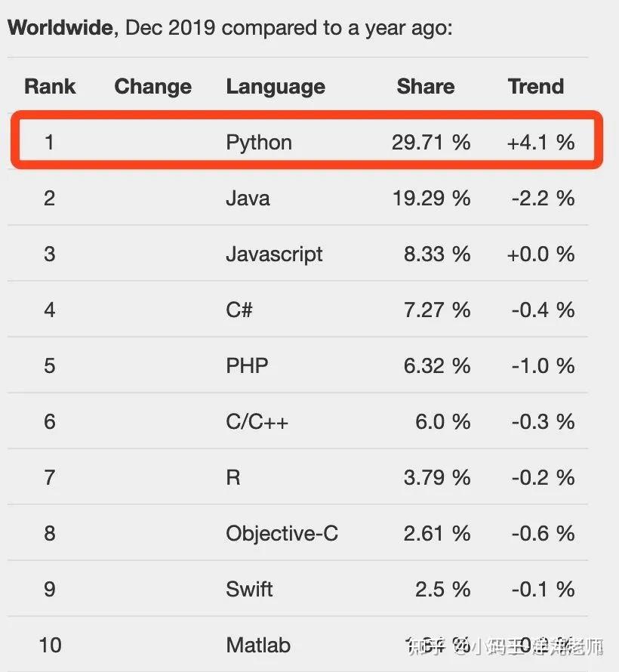This screenshot has width=619, height=672.
Task: Click Python's 29.71 % share value
Action: (431, 142)
